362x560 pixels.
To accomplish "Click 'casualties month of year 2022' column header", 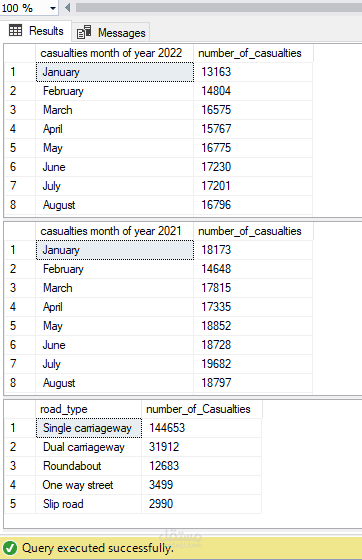I will coord(114,53).
